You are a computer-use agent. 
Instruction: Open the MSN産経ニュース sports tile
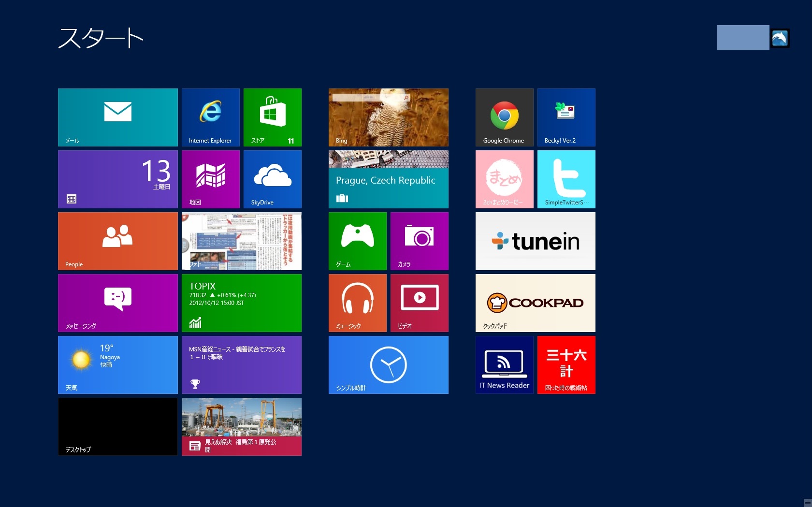pos(242,365)
